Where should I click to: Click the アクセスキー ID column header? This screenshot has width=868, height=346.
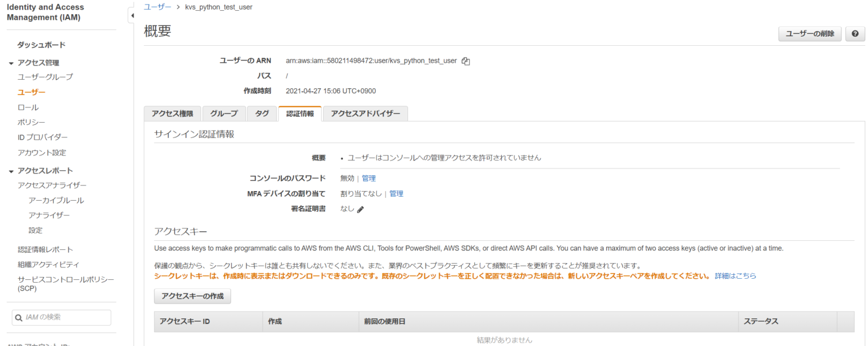tap(209, 321)
